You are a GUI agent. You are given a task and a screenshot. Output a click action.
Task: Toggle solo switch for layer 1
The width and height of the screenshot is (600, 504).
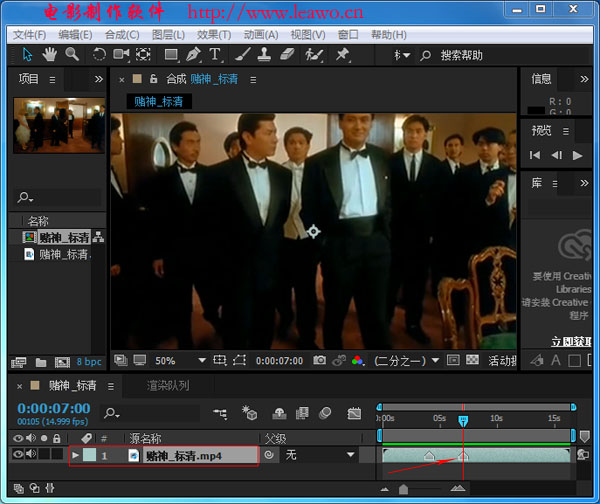click(44, 454)
